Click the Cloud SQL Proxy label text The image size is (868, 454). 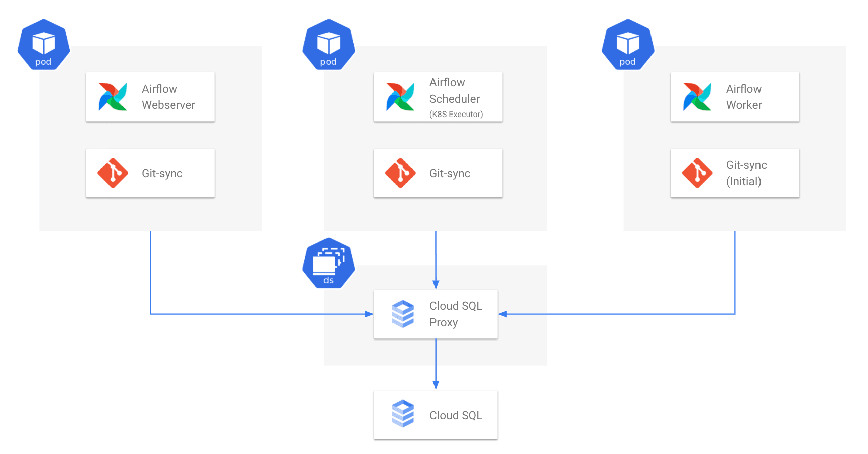[456, 314]
